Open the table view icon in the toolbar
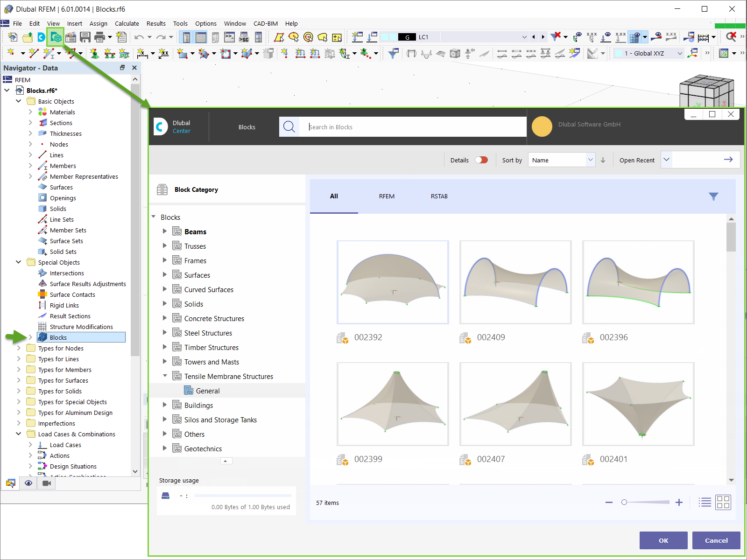The width and height of the screenshot is (747, 560). (x=201, y=37)
